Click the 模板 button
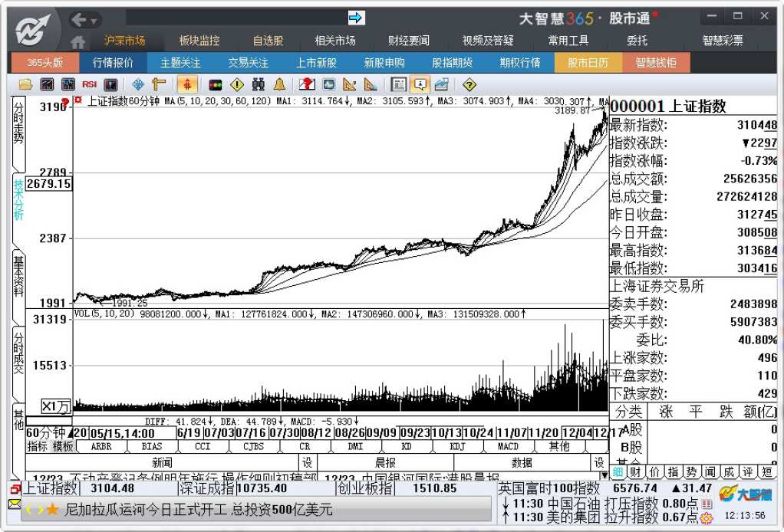 click(x=62, y=446)
